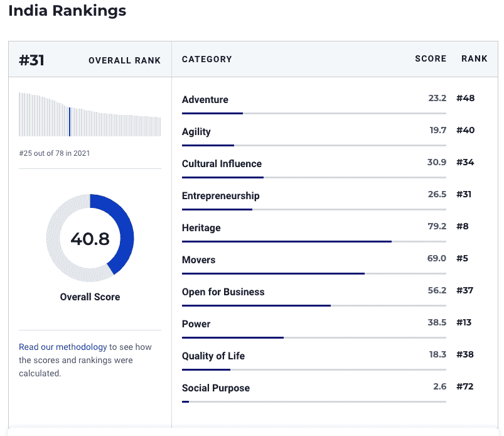Image resolution: width=504 pixels, height=436 pixels.
Task: Click the Heritage category label
Action: pyautogui.click(x=201, y=227)
